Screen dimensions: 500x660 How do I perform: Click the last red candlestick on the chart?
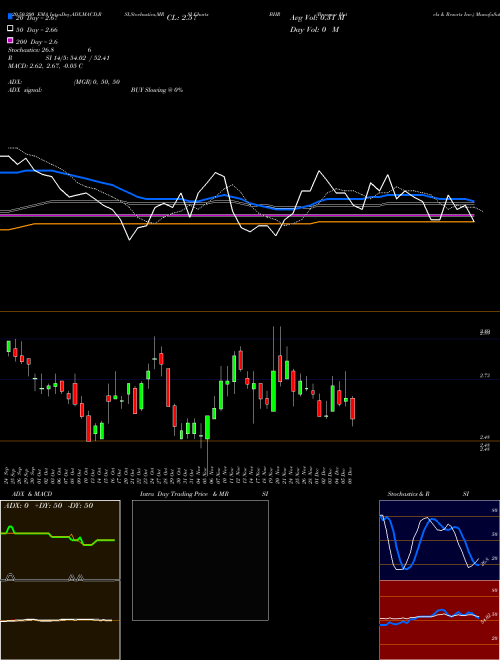[x=353, y=408]
